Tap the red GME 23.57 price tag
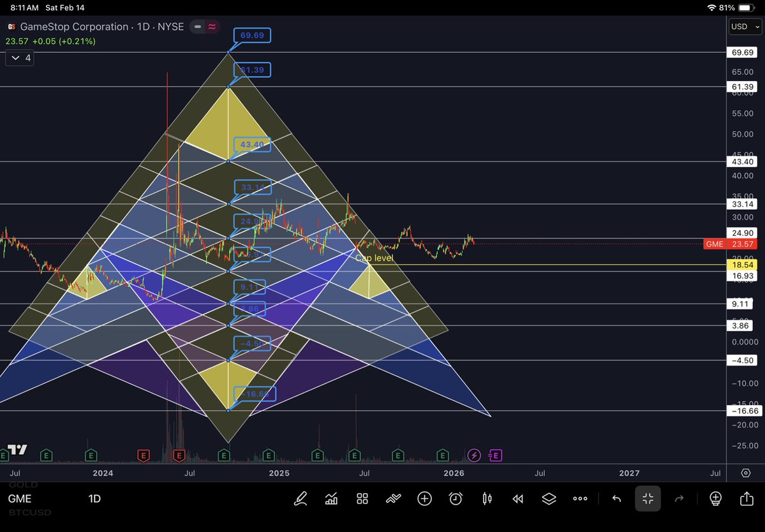 tap(731, 244)
